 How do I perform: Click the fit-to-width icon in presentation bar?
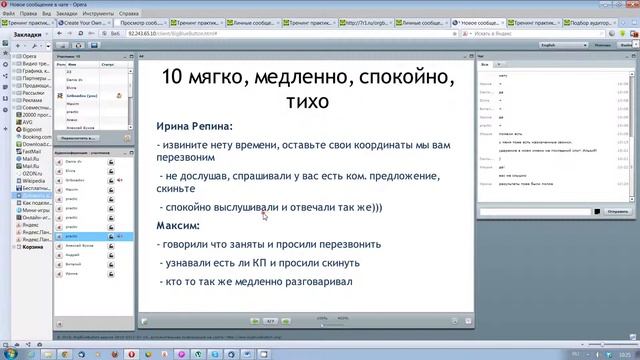pos(455,322)
